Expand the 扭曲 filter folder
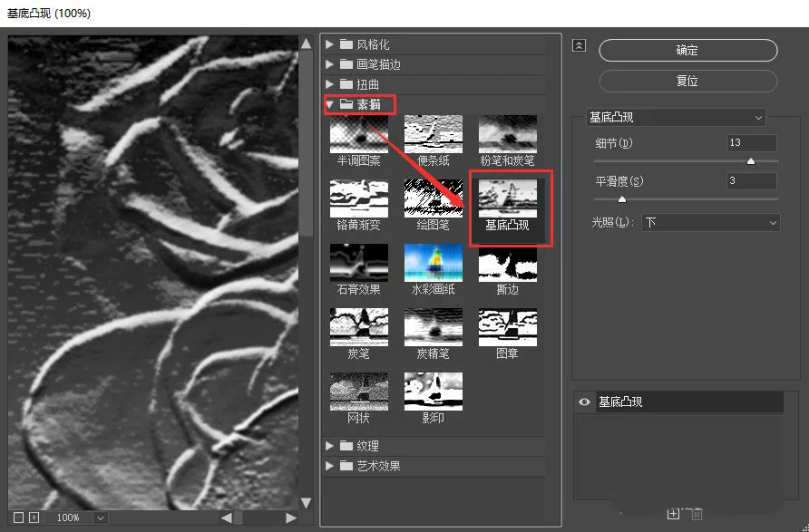Viewport: 809px width, 532px height. [329, 84]
